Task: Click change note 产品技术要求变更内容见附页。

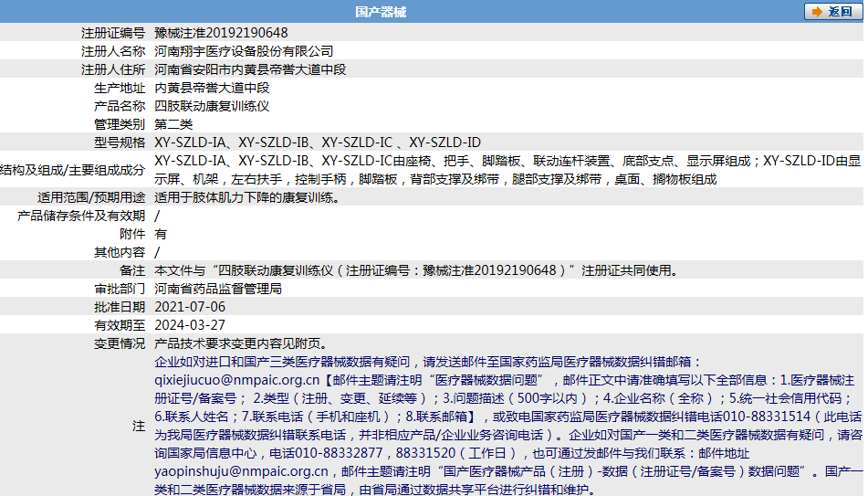Action: pos(241,344)
